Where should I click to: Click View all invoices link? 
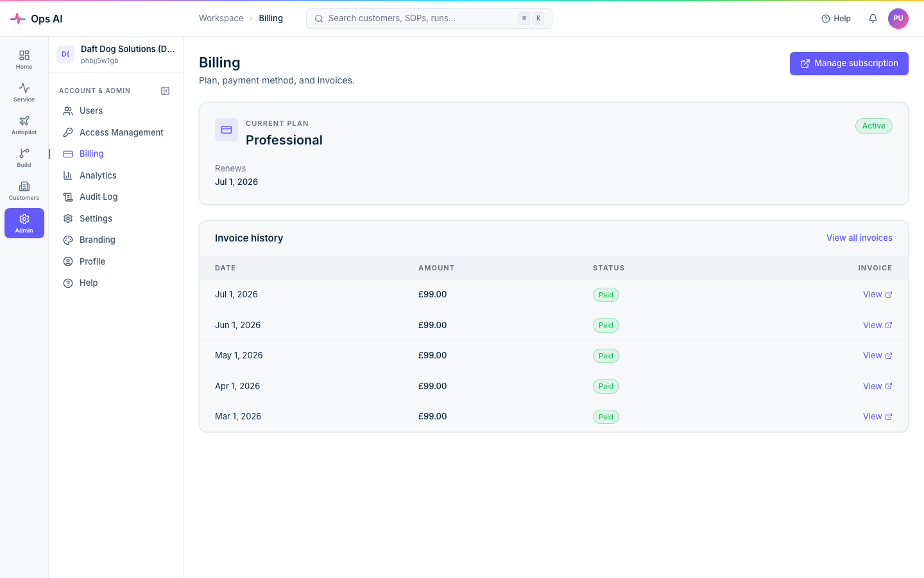coord(859,238)
